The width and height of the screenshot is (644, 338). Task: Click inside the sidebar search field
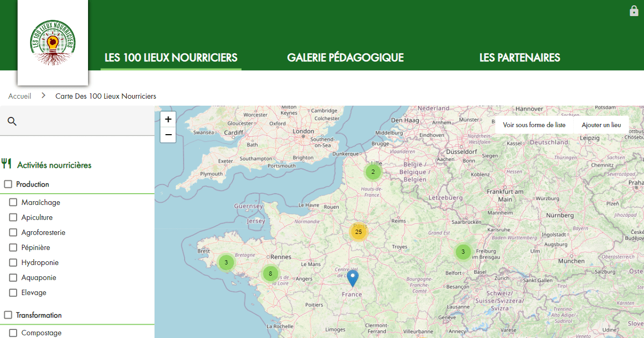pyautogui.click(x=80, y=122)
